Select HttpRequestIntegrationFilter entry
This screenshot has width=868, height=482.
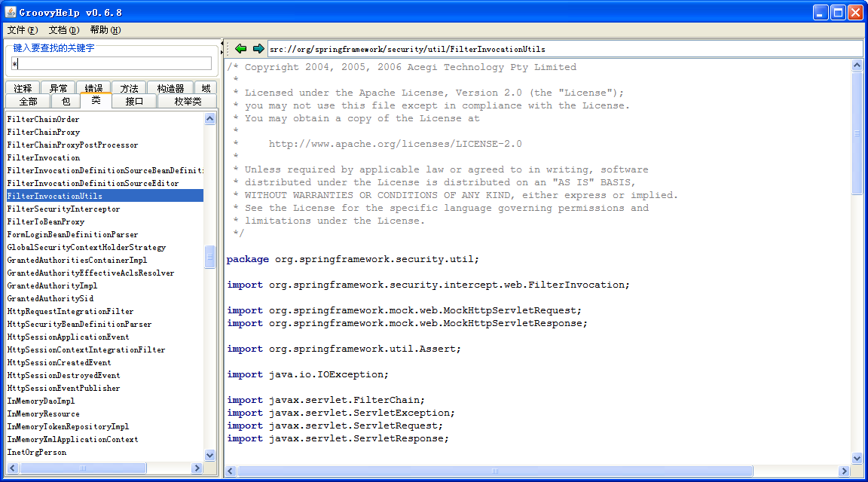coord(105,311)
